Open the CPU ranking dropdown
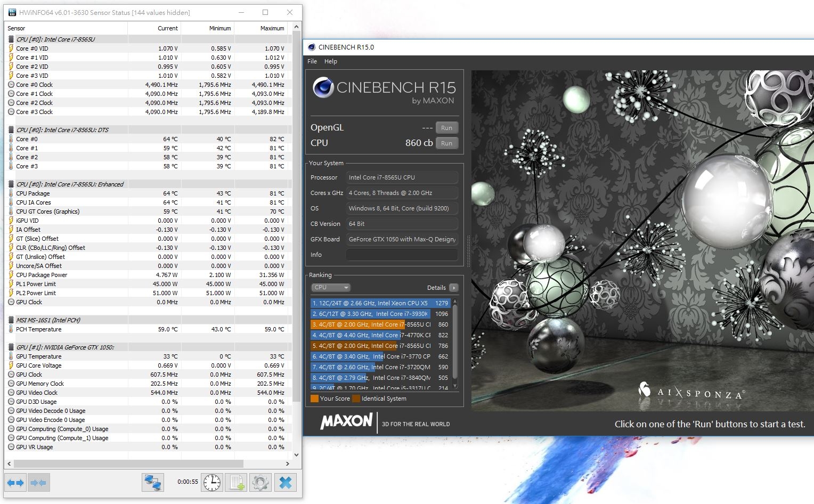Screen dimensions: 814x504 [331, 288]
